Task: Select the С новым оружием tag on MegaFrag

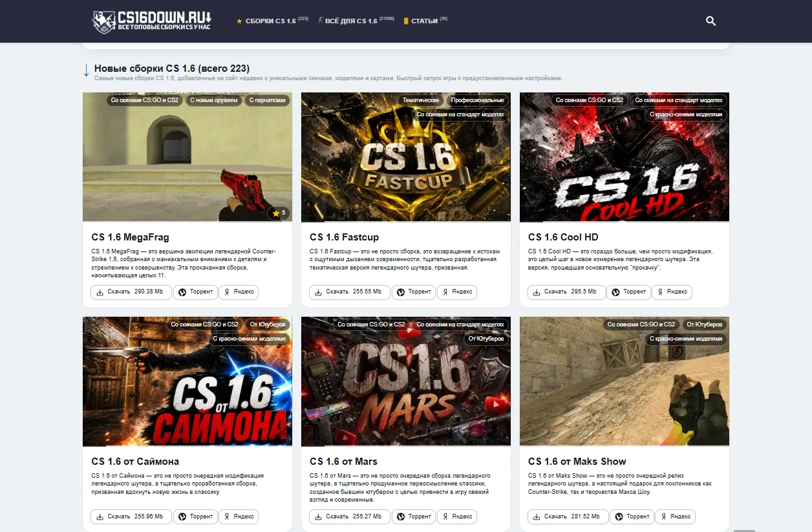Action: click(213, 100)
